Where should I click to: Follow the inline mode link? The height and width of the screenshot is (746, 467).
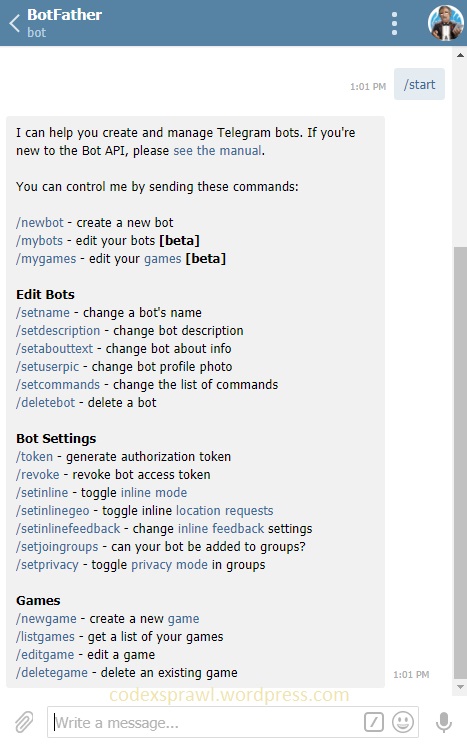[x=154, y=493]
